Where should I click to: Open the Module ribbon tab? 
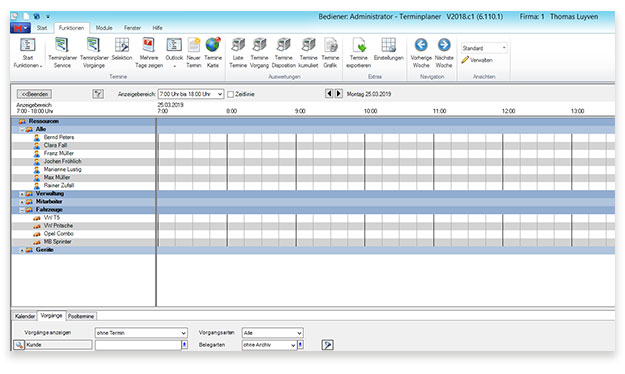click(104, 28)
